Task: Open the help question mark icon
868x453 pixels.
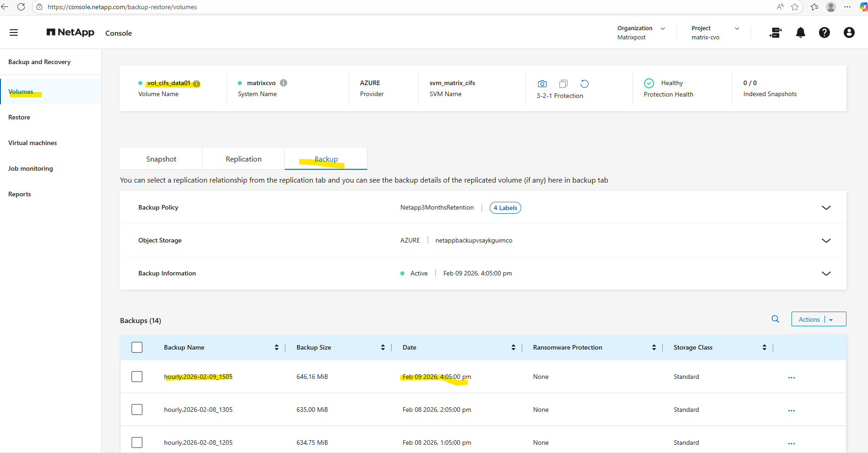Action: click(824, 32)
